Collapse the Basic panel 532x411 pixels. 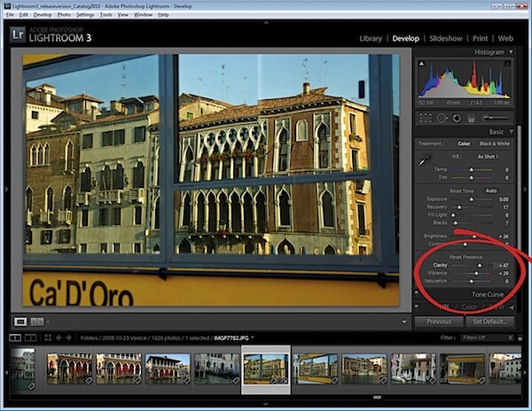tap(511, 132)
